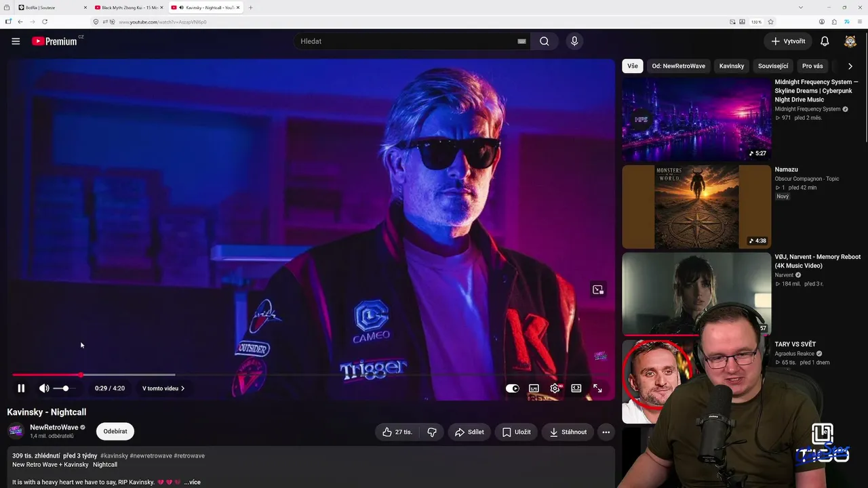Open the on-screen keyboard in search bar
Screen dimensions: 868x488
click(521, 41)
